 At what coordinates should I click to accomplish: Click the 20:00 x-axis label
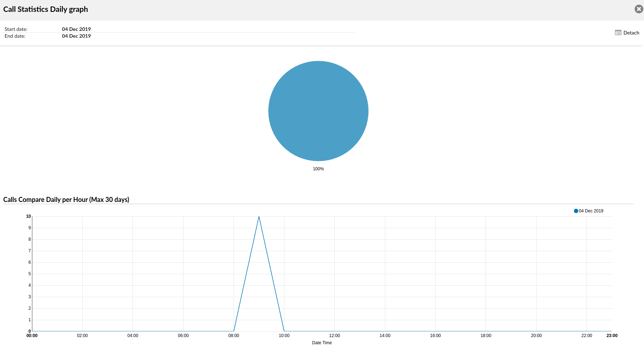pos(536,336)
